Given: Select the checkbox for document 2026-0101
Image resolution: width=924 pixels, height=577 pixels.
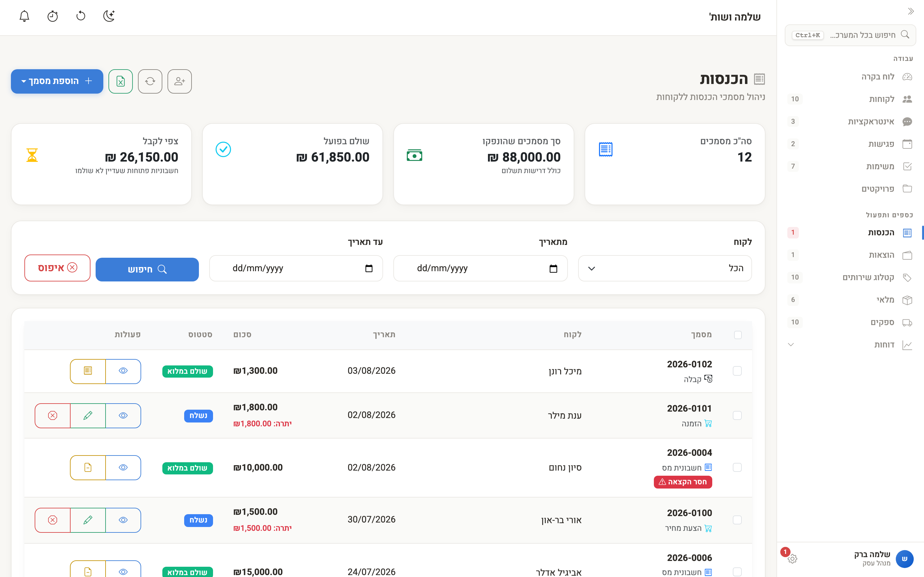Looking at the screenshot, I should point(737,415).
